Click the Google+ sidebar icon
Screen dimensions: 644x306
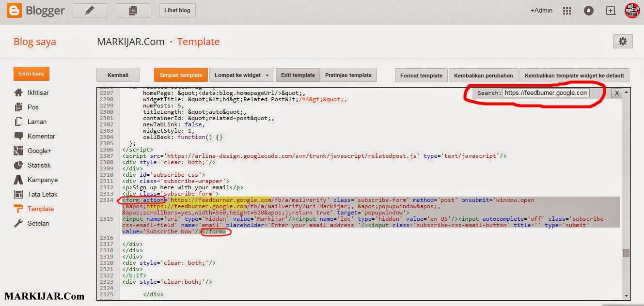coord(18,151)
